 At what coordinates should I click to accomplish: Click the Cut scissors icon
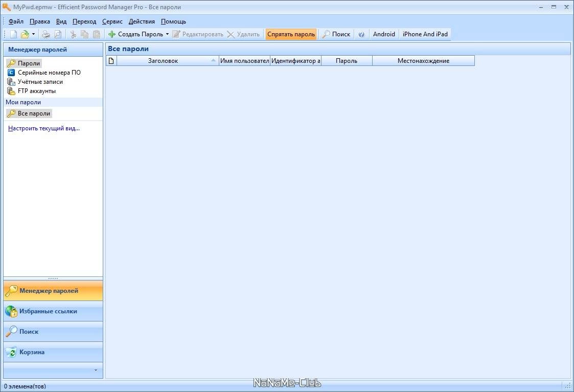(73, 34)
